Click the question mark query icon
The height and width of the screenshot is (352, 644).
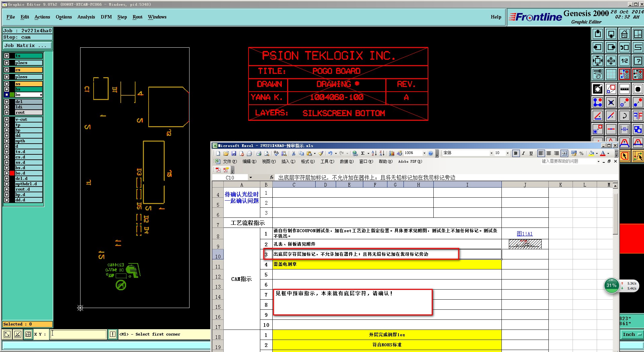pos(638,61)
